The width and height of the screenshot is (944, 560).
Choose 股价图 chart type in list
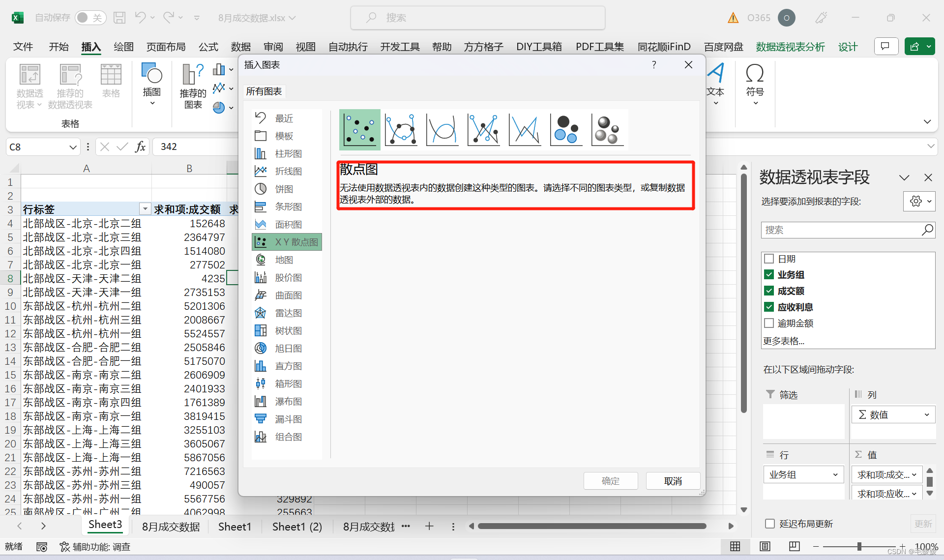[x=287, y=277]
